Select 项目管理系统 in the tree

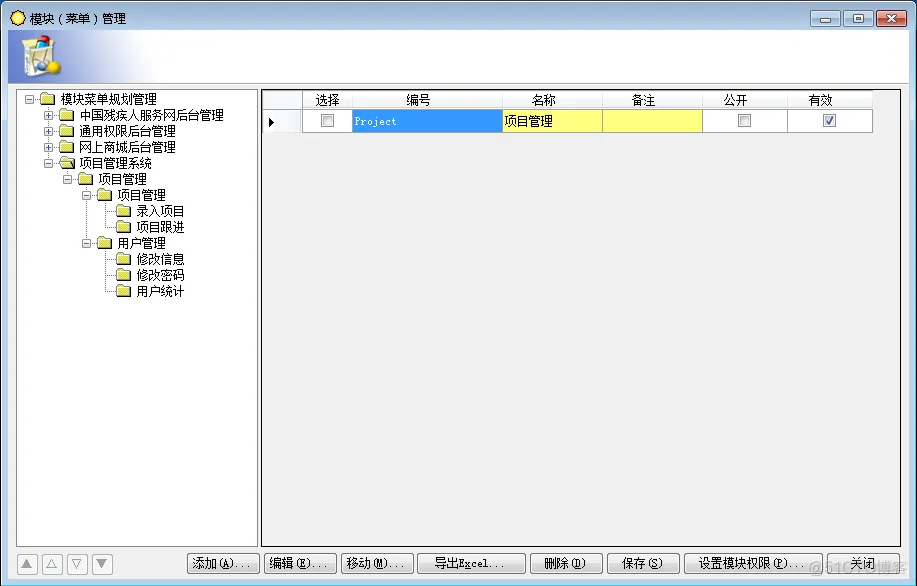115,163
